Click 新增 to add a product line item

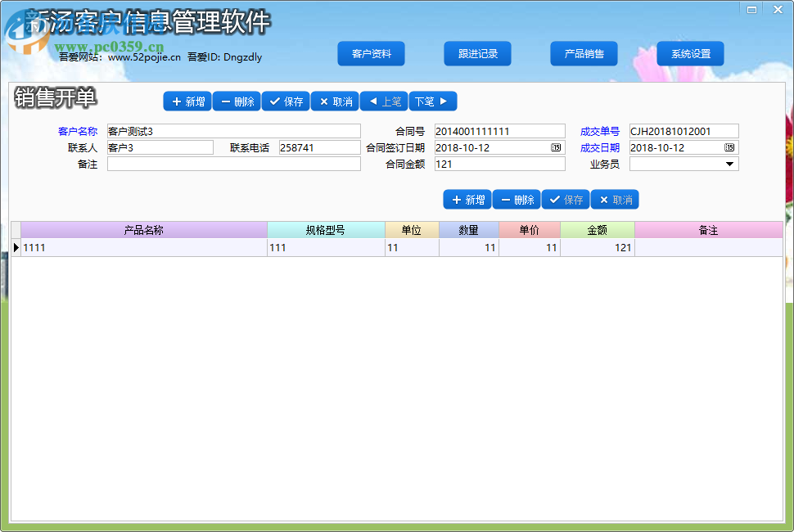pyautogui.click(x=467, y=199)
